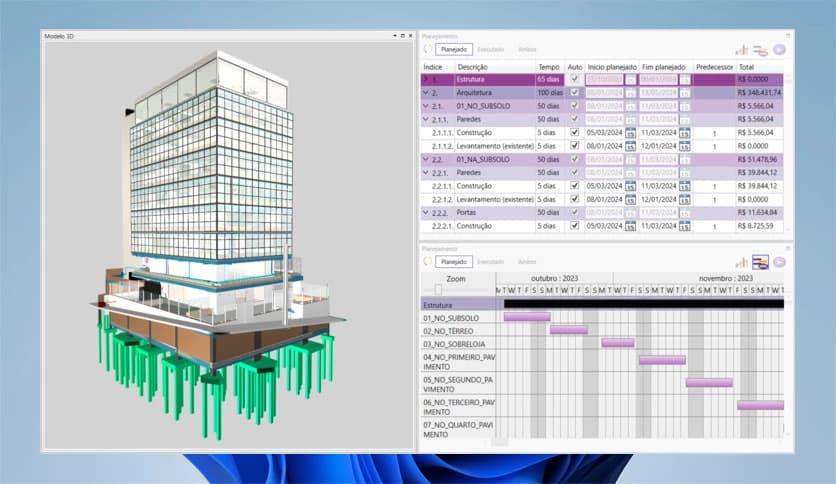Open end date calendar for row 2.2.1.2 Levantamento
This screenshot has width=836, height=484.
(x=685, y=199)
